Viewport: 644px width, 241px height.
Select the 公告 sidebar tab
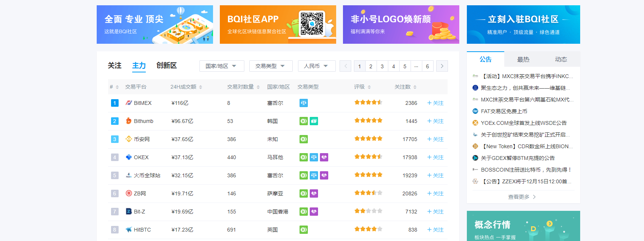click(485, 59)
